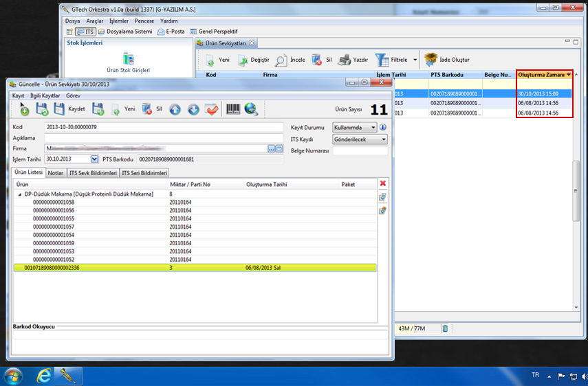This screenshot has height=386, width=588.
Task: Switch to the ITS Sevk Bildirimleri tab
Action: 93,173
